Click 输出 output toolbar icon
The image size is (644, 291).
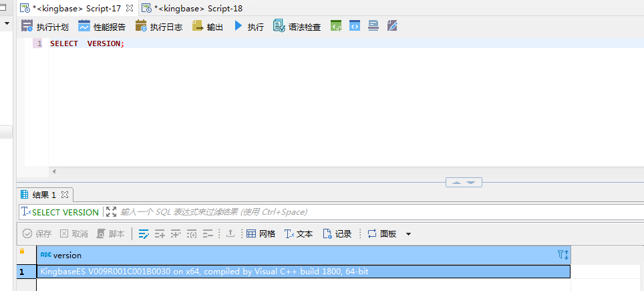point(207,27)
